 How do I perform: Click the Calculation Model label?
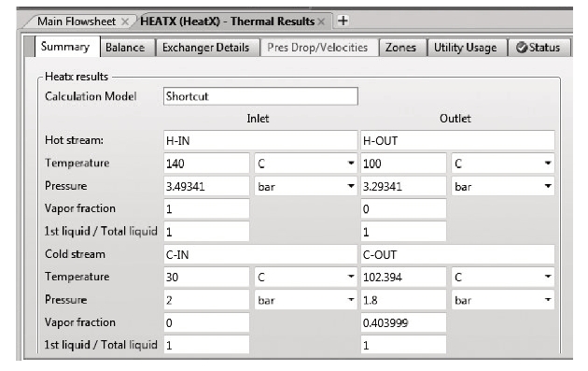coord(91,96)
